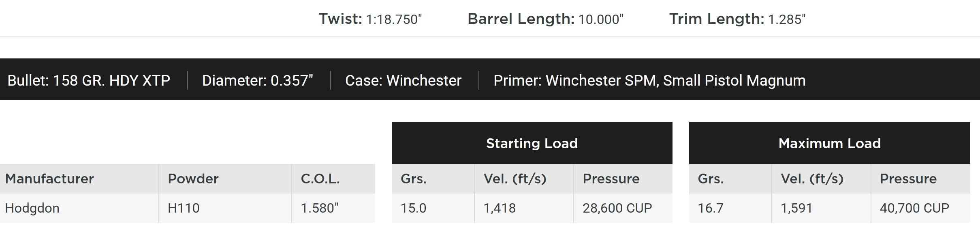Click the Maximum Load header
This screenshot has height=241, width=980.
pyautogui.click(x=829, y=143)
